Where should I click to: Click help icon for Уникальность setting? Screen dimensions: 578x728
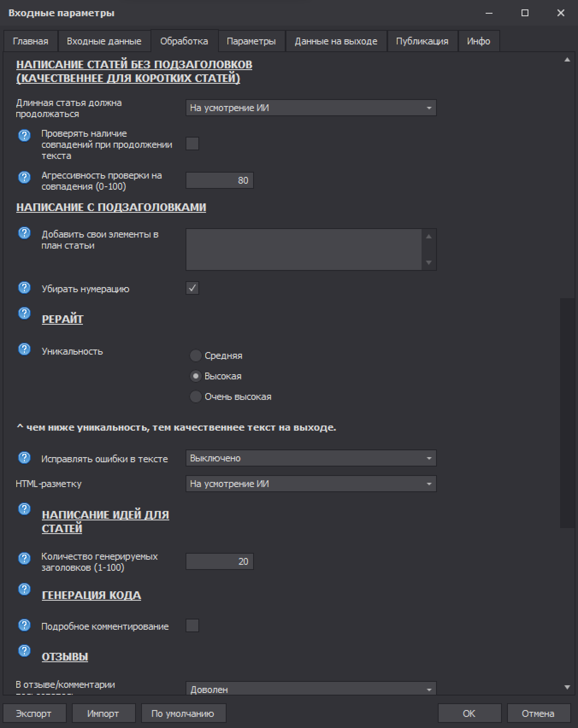tap(24, 349)
